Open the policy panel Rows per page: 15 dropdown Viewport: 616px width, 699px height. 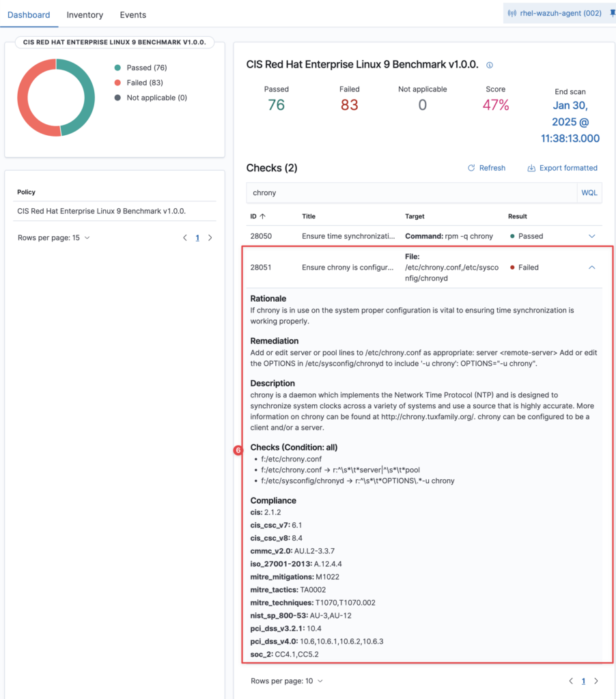click(x=53, y=238)
